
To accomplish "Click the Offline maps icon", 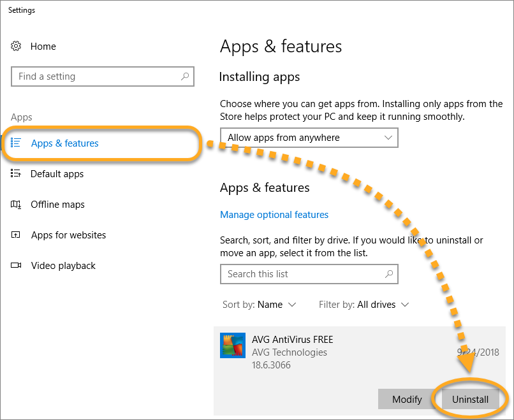I will [x=16, y=205].
